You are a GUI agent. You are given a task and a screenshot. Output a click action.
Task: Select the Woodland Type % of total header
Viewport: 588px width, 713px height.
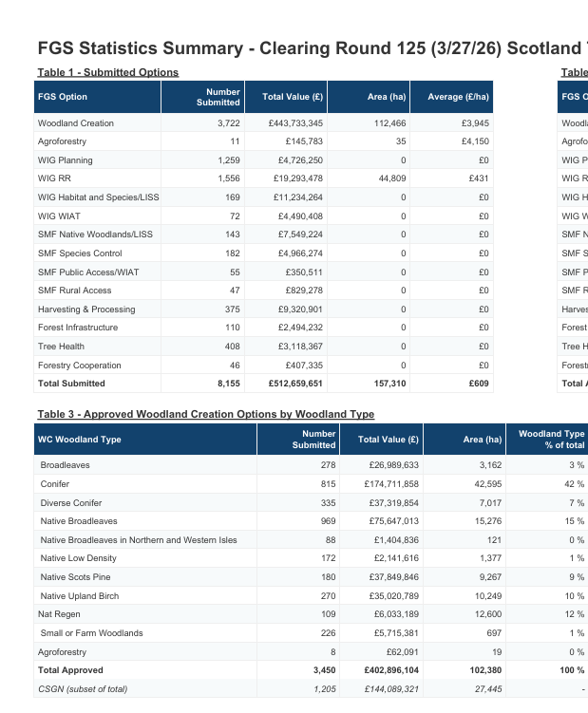551,439
